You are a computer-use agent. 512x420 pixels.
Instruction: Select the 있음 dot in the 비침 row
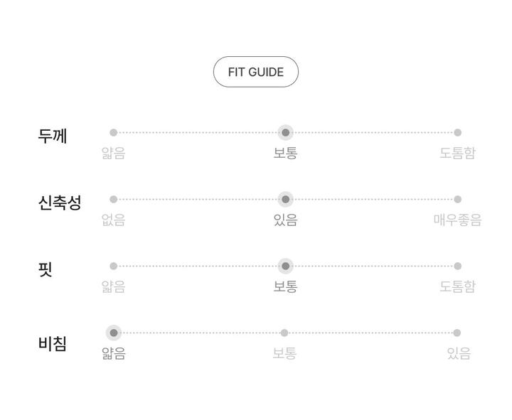(457, 333)
